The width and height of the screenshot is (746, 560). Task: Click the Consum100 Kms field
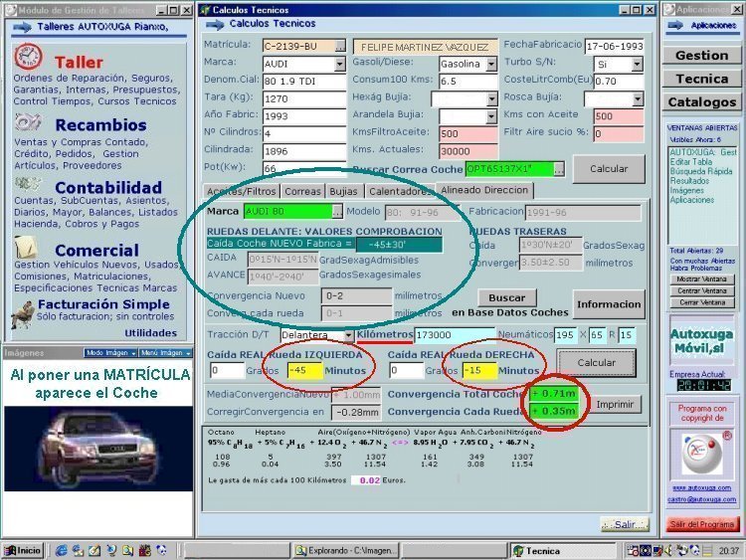pyautogui.click(x=468, y=82)
